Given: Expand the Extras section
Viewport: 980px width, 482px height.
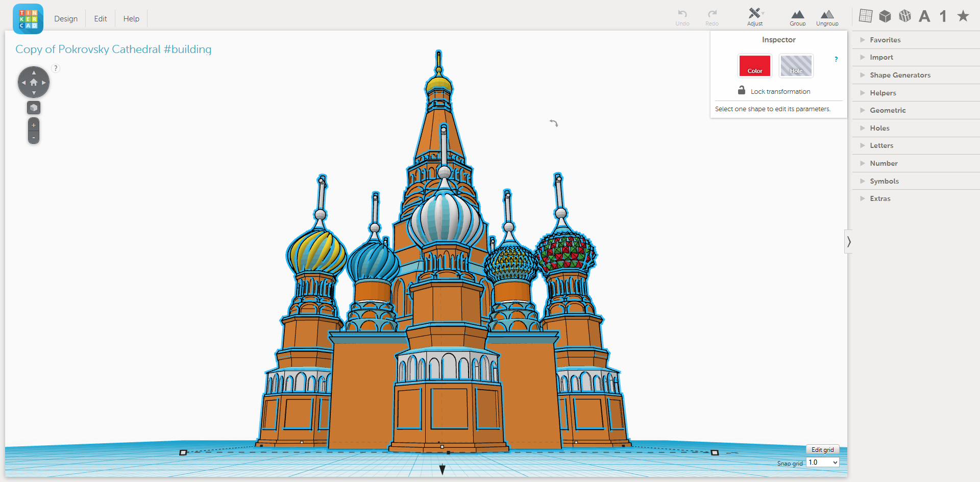Looking at the screenshot, I should (916, 198).
